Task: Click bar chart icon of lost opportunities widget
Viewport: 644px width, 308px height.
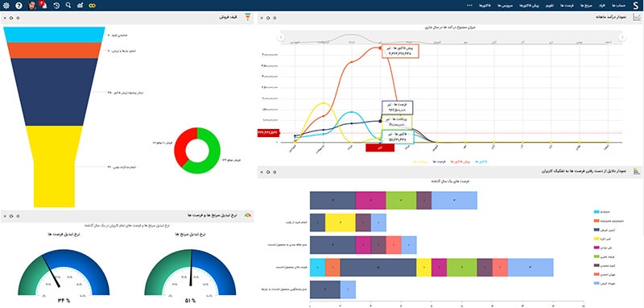Action: click(637, 172)
